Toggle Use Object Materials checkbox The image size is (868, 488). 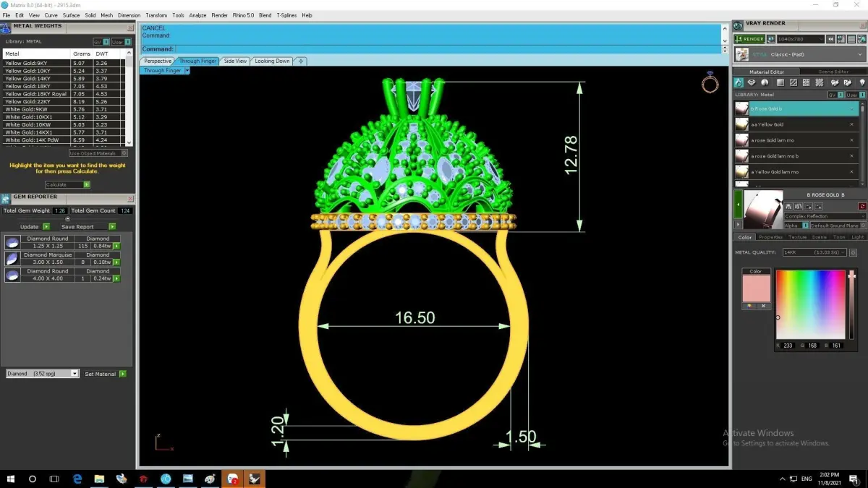point(124,153)
